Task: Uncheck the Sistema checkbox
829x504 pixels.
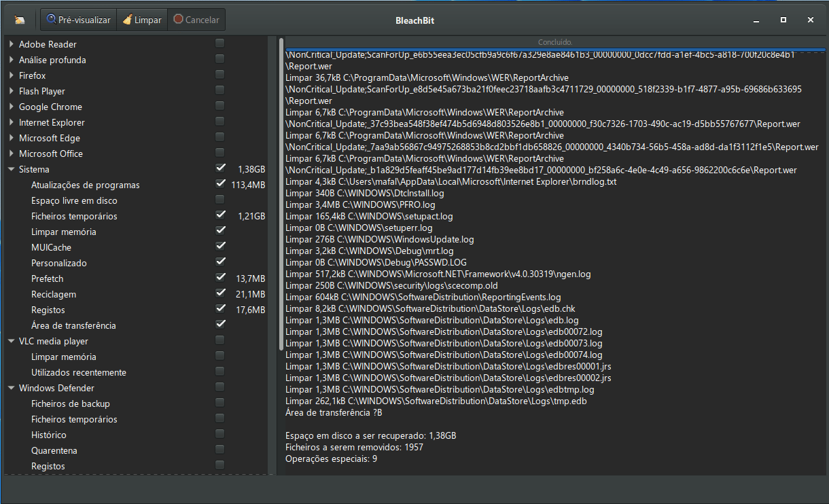Action: click(x=220, y=168)
